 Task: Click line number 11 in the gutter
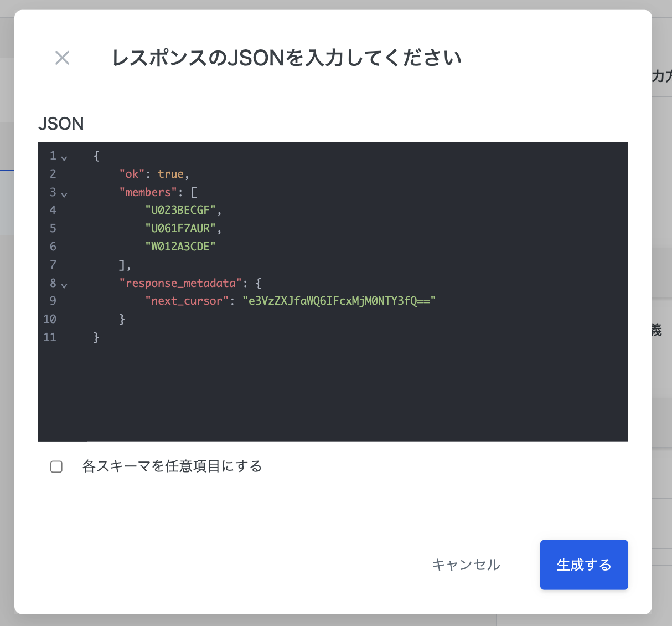pyautogui.click(x=50, y=337)
